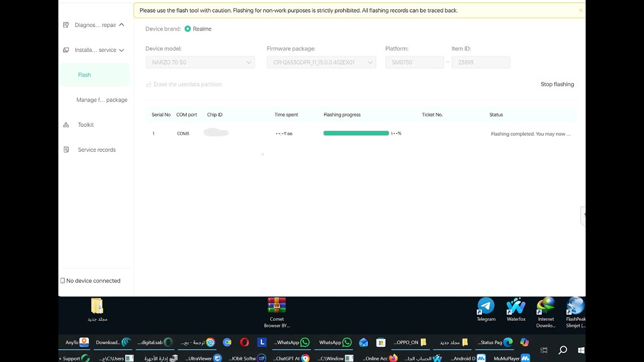Switch to Status Page Edge window in taskbar

494,342
